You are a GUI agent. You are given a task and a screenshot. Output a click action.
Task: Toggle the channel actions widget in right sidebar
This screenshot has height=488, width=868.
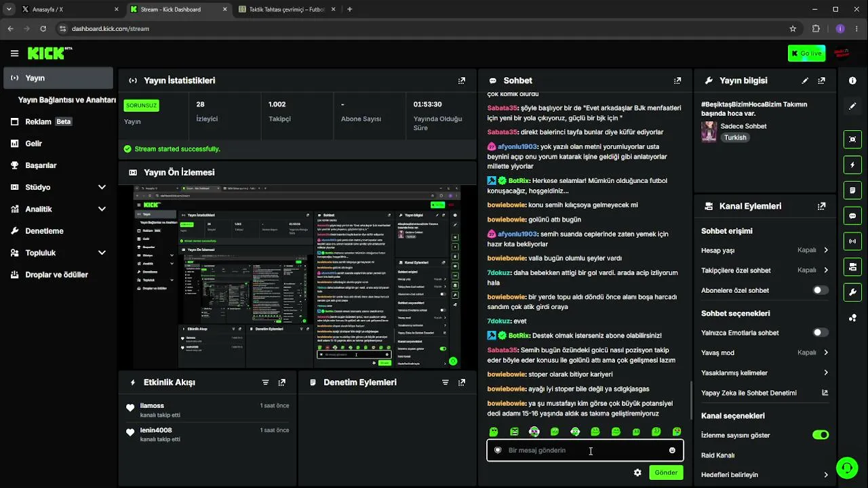[852, 266]
